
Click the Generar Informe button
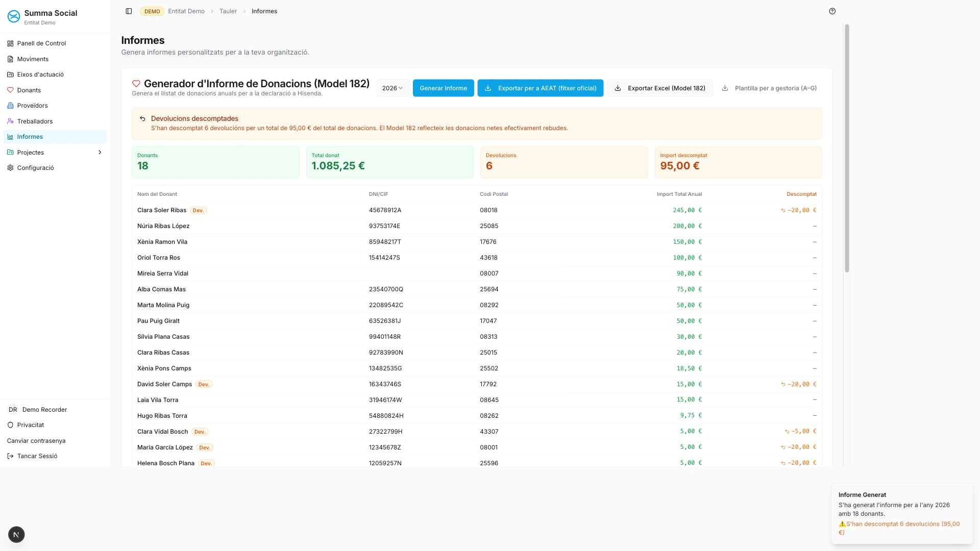point(443,88)
